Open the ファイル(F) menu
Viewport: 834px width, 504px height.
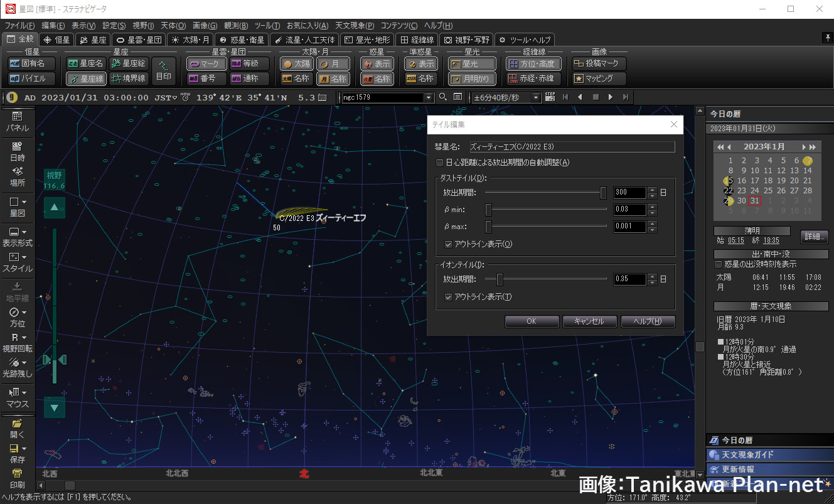click(20, 26)
